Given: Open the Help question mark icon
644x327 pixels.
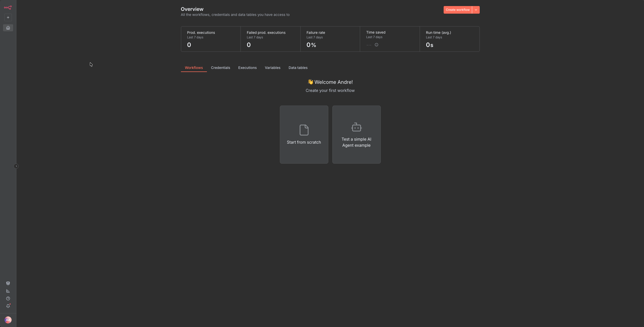Looking at the screenshot, I should click(8, 298).
